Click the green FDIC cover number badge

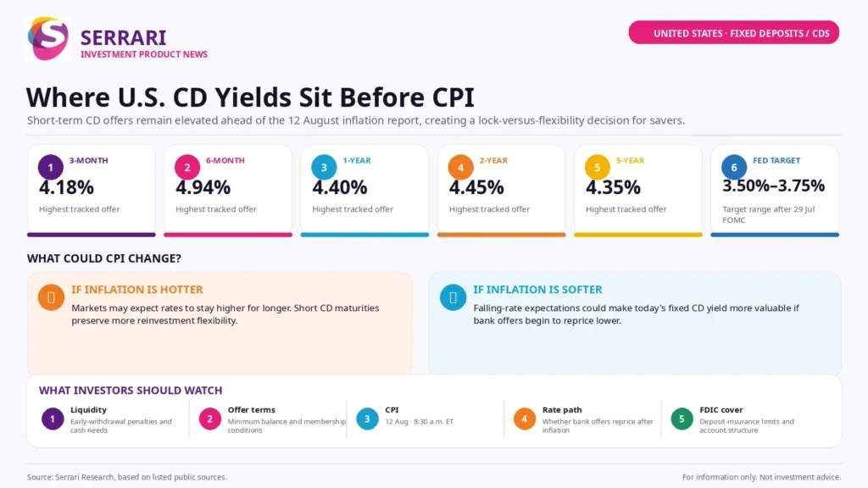coord(682,419)
